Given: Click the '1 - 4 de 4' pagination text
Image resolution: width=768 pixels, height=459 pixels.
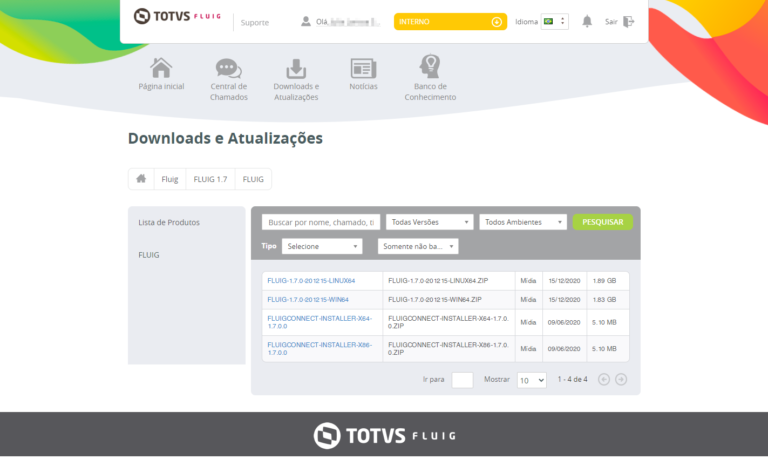Looking at the screenshot, I should pyautogui.click(x=572, y=379).
